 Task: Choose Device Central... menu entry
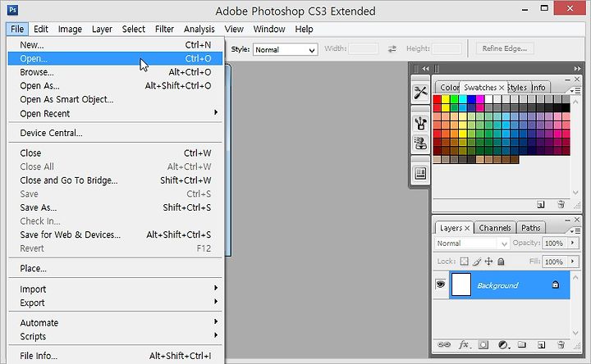pyautogui.click(x=115, y=133)
